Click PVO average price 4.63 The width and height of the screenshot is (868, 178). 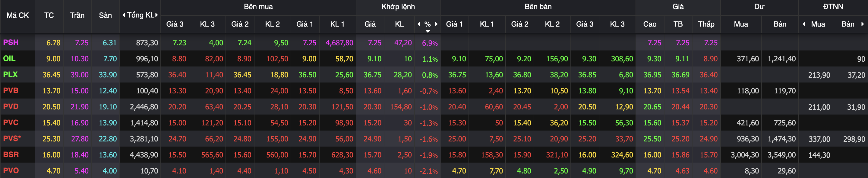click(682, 171)
